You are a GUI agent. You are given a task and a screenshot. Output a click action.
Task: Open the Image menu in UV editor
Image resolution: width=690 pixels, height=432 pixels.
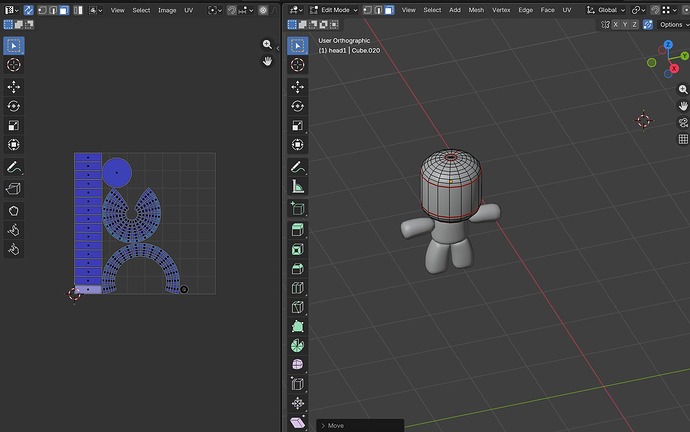(167, 10)
